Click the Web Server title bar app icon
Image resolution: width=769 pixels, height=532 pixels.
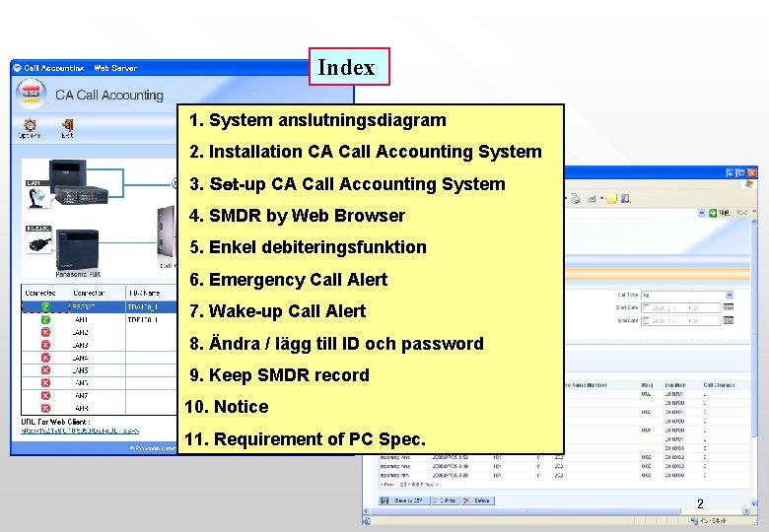[x=17, y=68]
